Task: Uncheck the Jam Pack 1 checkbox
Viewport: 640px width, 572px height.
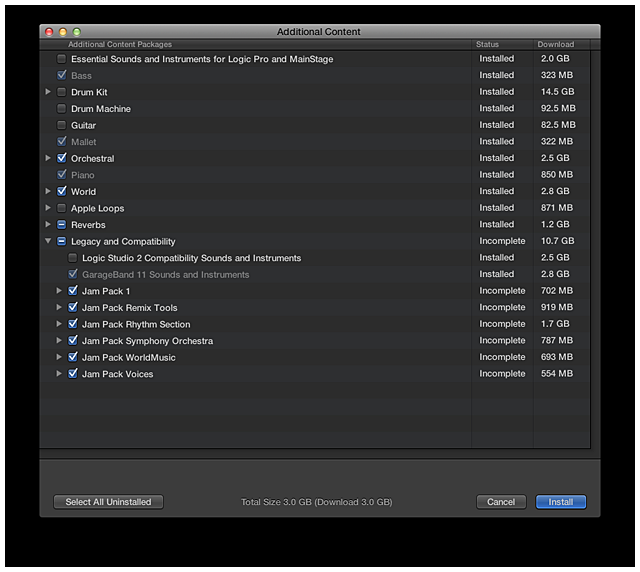Action: (x=72, y=291)
